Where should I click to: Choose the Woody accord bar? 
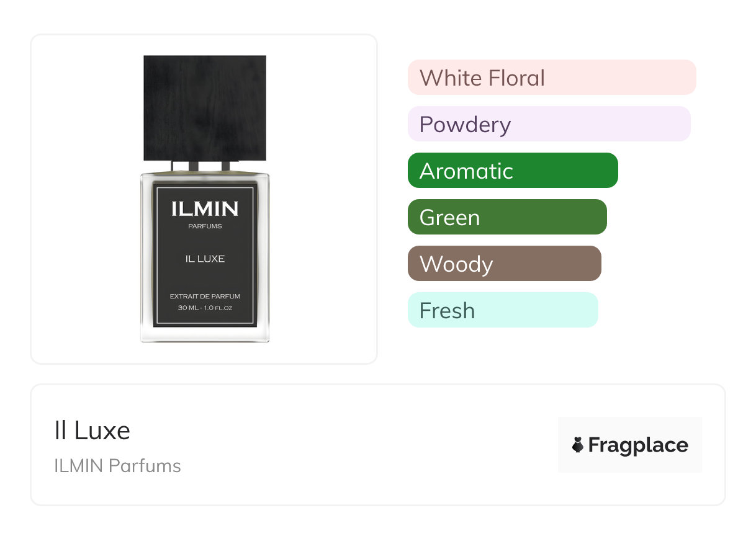coord(504,264)
